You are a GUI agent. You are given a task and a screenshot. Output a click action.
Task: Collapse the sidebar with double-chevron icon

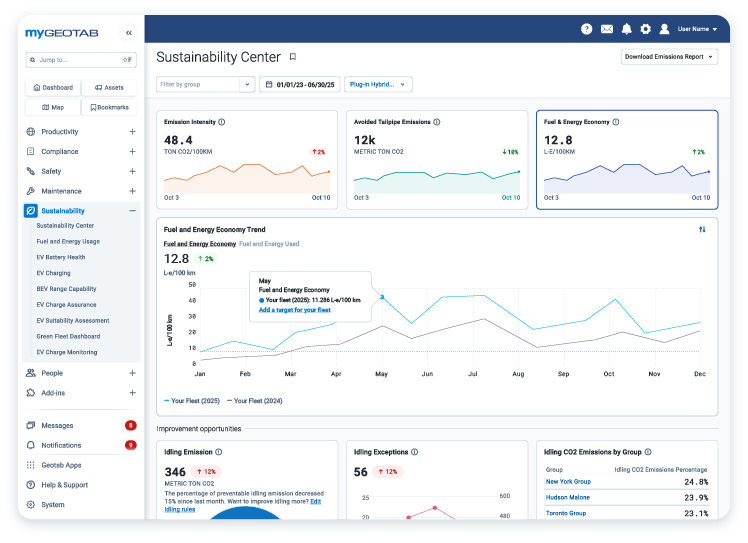pos(129,33)
